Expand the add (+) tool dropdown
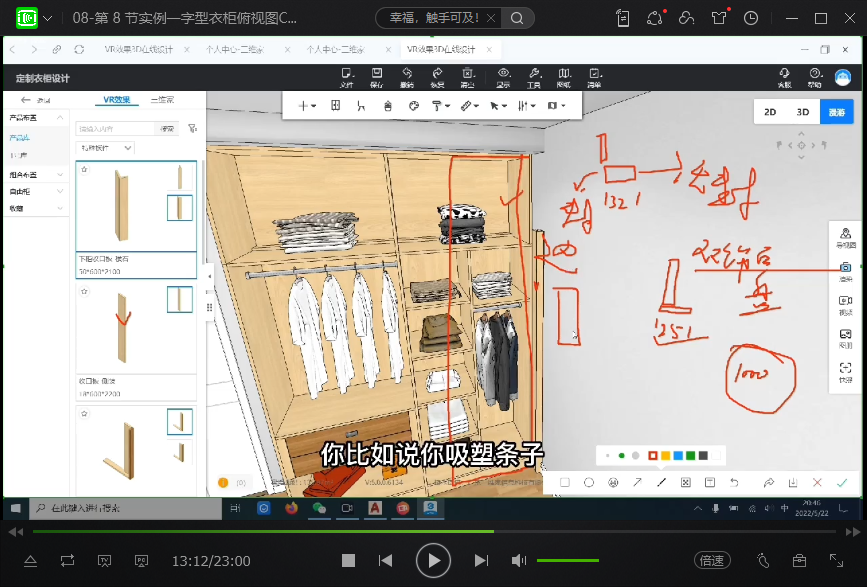Image resolution: width=867 pixels, height=587 pixels. click(x=307, y=105)
